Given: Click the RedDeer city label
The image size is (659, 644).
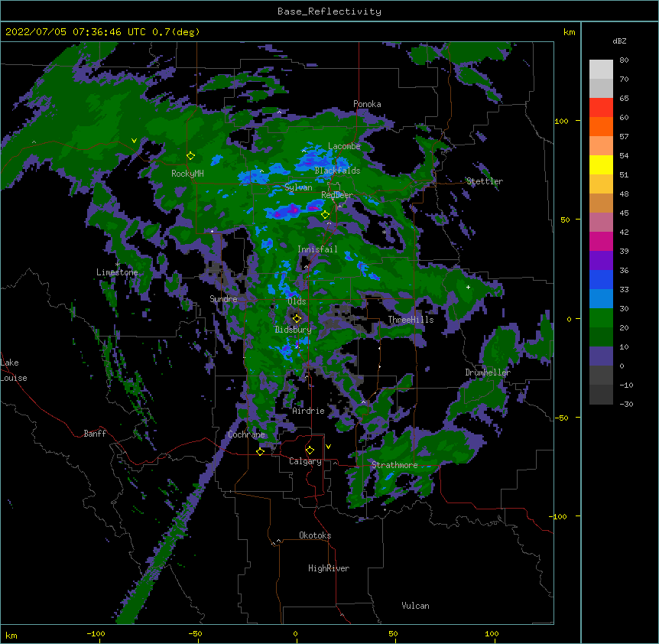Looking at the screenshot, I should [337, 194].
